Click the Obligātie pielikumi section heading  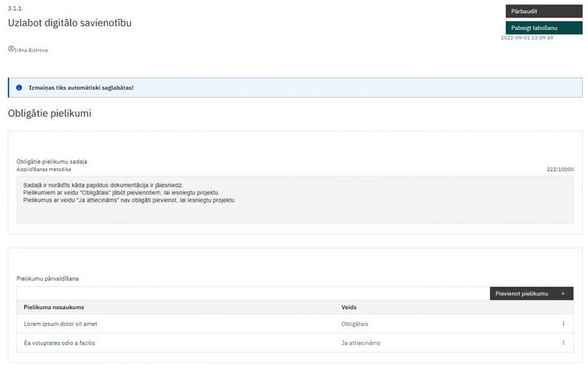click(49, 114)
